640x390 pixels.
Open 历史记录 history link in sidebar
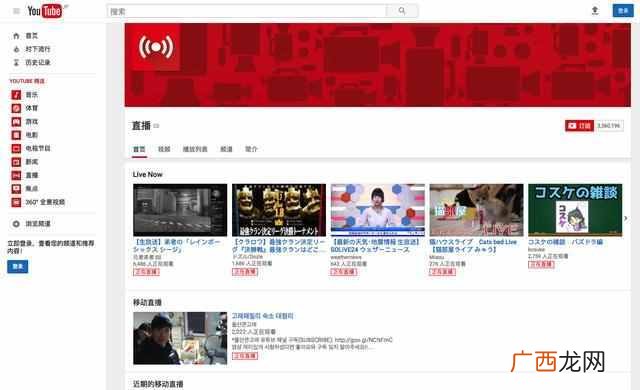click(38, 62)
